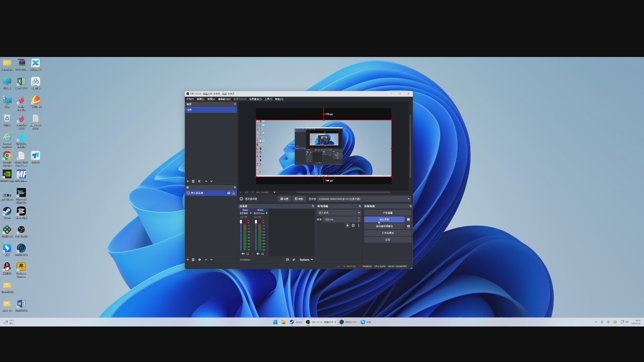The width and height of the screenshot is (644, 362).
Task: Open source properties gear in Sources panel
Action: 200,260
